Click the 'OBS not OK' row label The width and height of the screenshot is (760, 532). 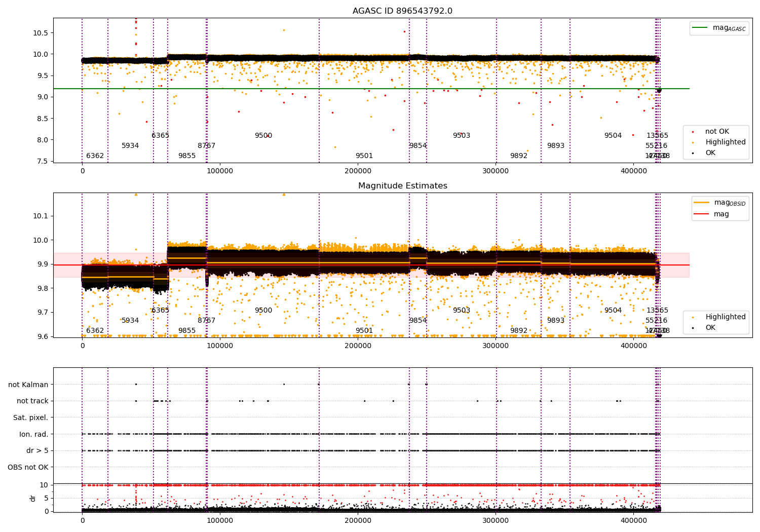pyautogui.click(x=28, y=467)
